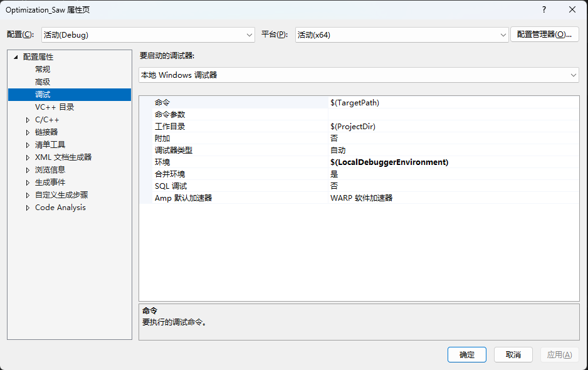Open the 配置管理器 dialog
The height and width of the screenshot is (370, 588).
pyautogui.click(x=544, y=34)
